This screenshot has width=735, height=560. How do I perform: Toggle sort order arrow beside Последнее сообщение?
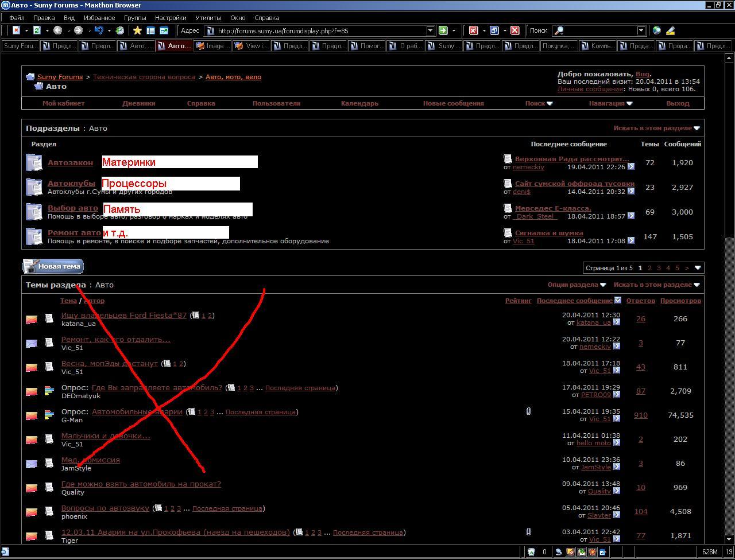[x=617, y=300]
